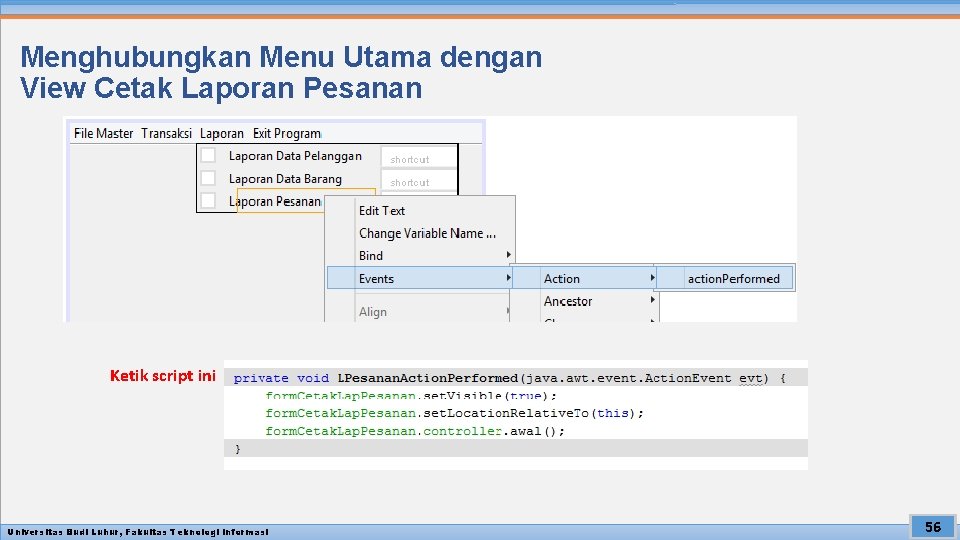Viewport: 960px width, 540px height.
Task: Open the Laporan menu
Action: point(222,133)
